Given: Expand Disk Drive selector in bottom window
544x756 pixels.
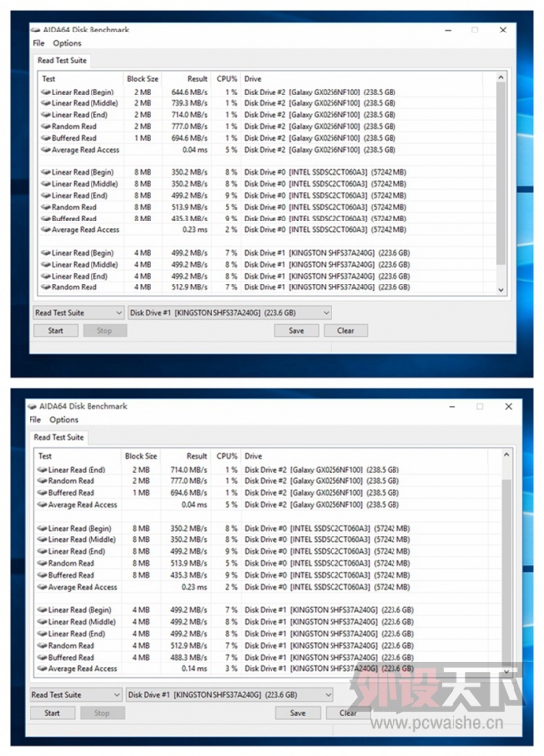Looking at the screenshot, I should 229,695.
